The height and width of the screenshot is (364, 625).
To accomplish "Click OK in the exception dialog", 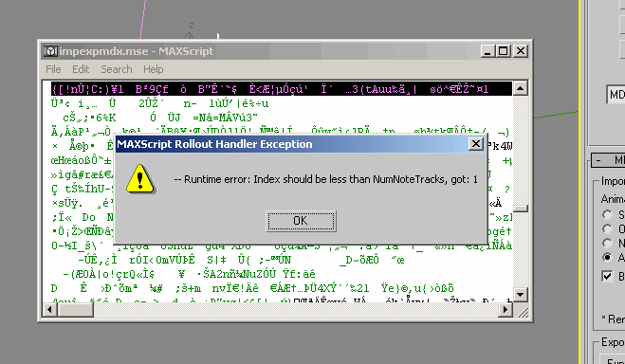I will point(301,221).
